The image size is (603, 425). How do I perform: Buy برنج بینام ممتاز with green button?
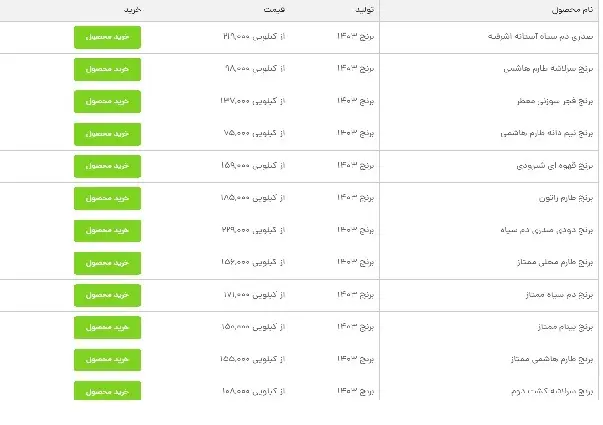click(107, 327)
